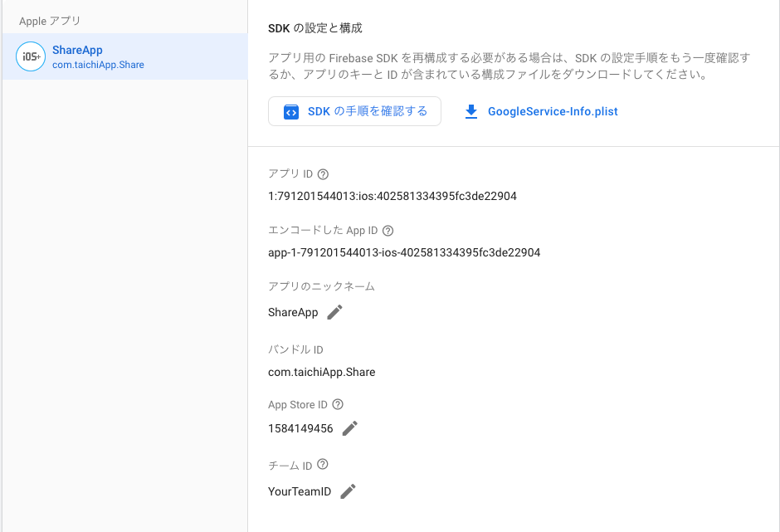Click the ShareApp nickname value text
The image size is (780, 532).
293,313
